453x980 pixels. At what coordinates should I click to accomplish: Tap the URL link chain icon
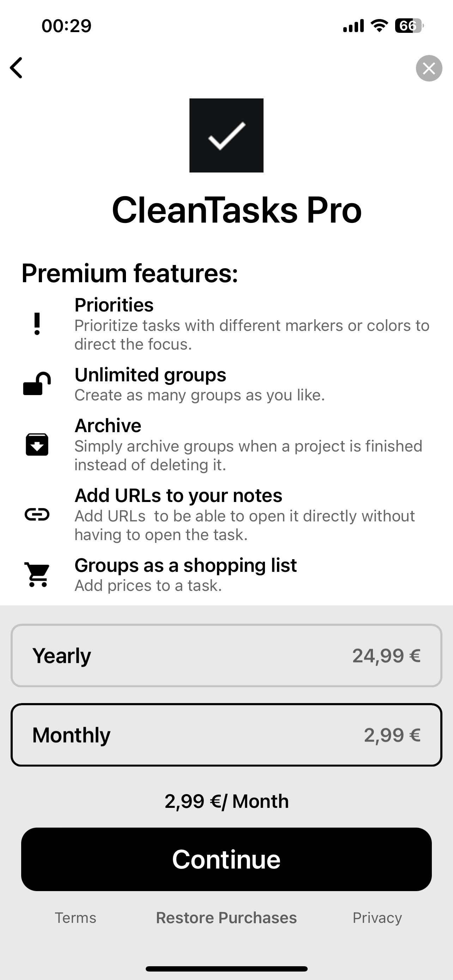(x=37, y=514)
